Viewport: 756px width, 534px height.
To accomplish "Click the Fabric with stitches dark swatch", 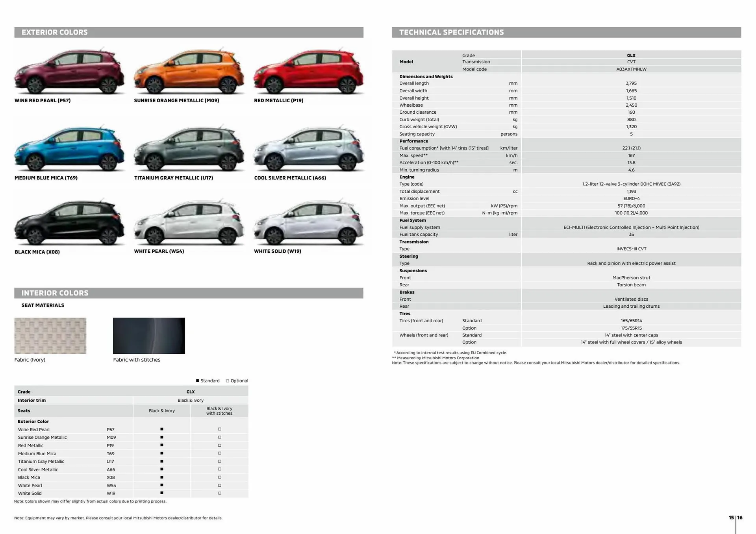I will tap(149, 336).
